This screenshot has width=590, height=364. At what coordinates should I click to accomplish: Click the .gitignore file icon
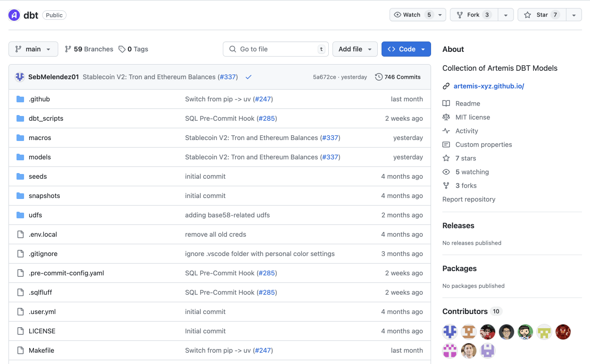click(20, 254)
